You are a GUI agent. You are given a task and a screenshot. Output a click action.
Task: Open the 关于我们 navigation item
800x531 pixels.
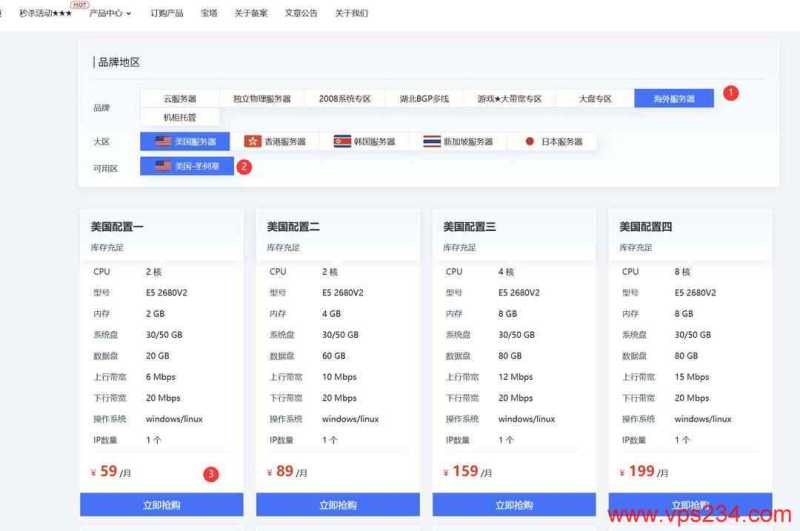coord(351,13)
